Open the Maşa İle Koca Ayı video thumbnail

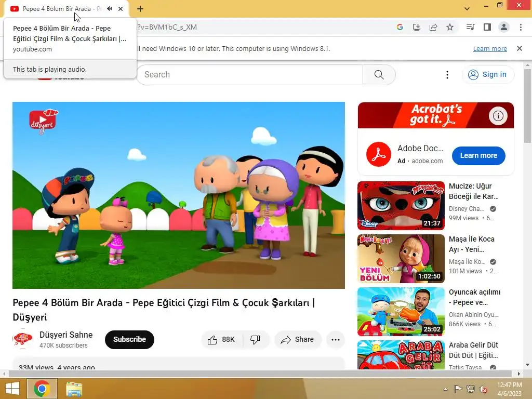(x=401, y=259)
